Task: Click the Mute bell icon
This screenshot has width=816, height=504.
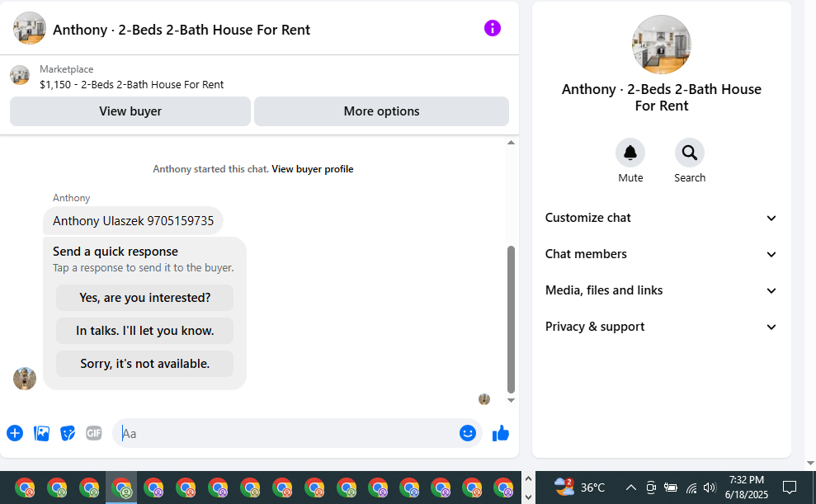Action: pos(630,153)
